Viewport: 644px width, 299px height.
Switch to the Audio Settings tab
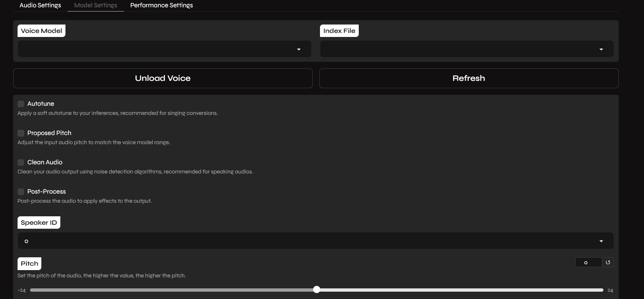(x=40, y=5)
